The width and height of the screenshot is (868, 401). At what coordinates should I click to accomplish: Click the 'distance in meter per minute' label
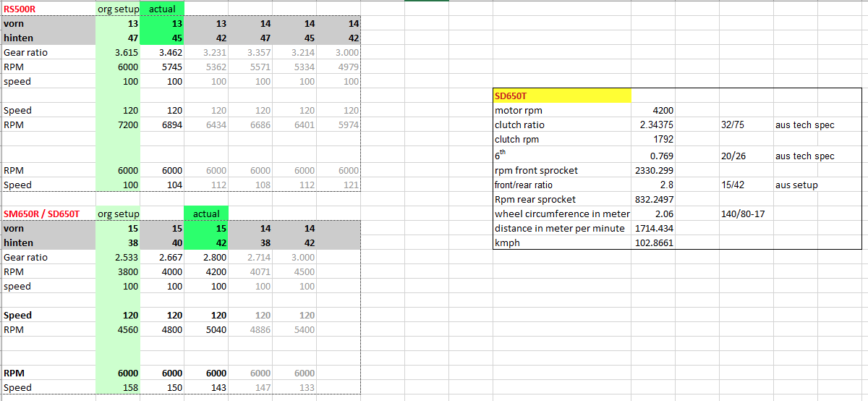tap(559, 229)
